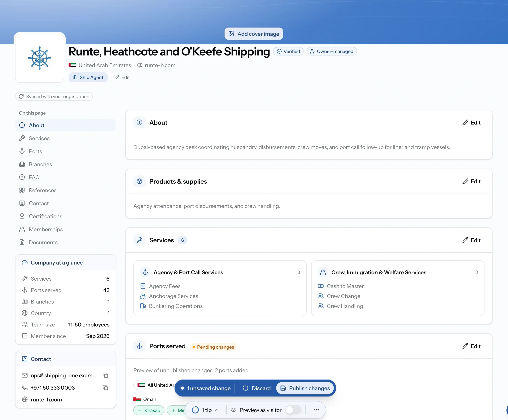Edit the About section
The image size is (508, 420).
471,122
